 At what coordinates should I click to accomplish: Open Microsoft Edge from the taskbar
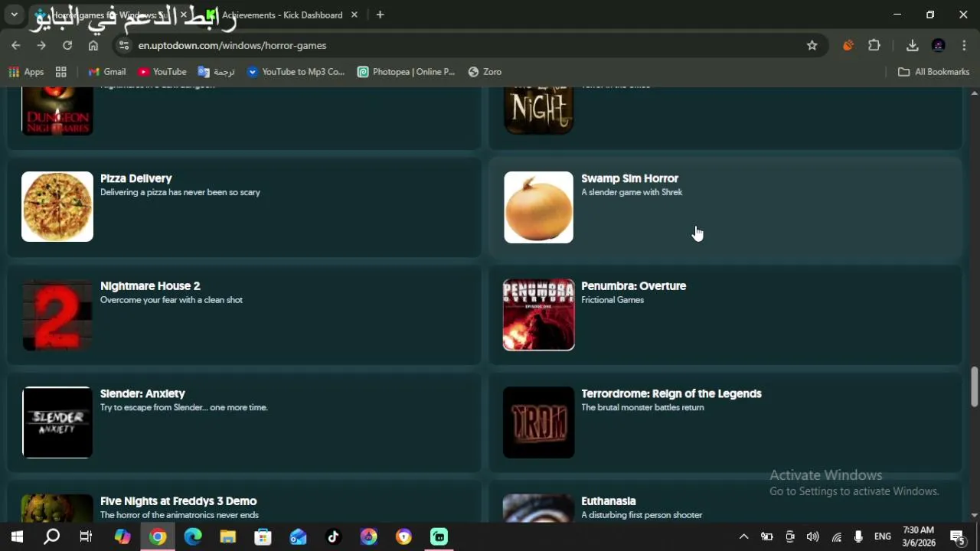(x=193, y=536)
